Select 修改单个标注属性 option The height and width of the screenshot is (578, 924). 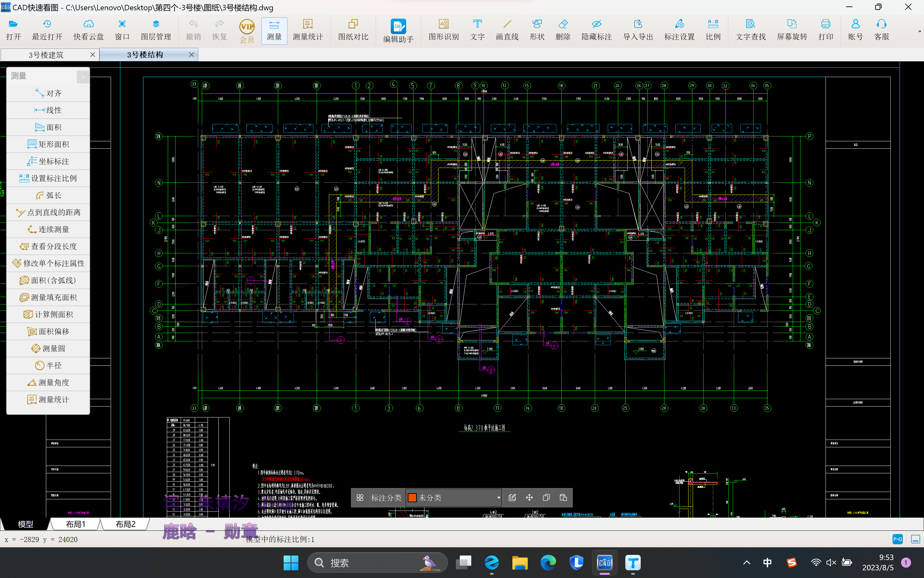click(x=48, y=263)
